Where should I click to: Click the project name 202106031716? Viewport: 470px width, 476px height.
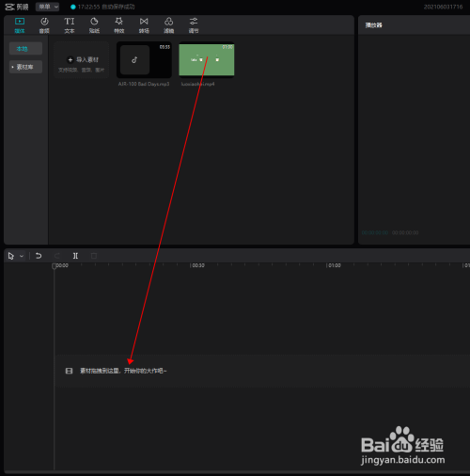point(443,7)
